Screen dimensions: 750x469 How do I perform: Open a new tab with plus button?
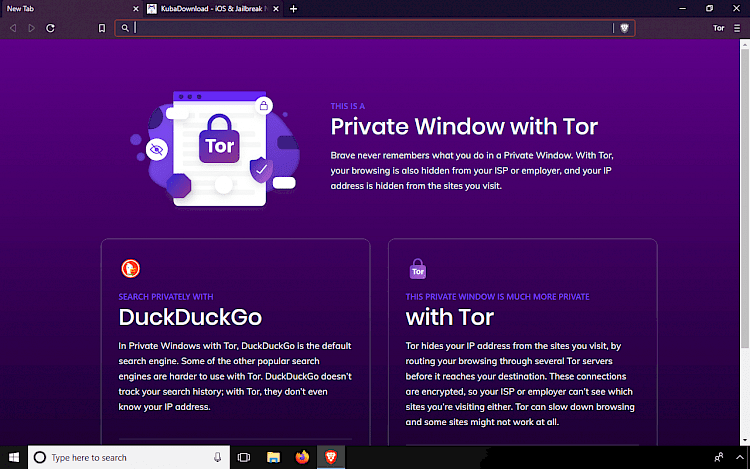(294, 9)
